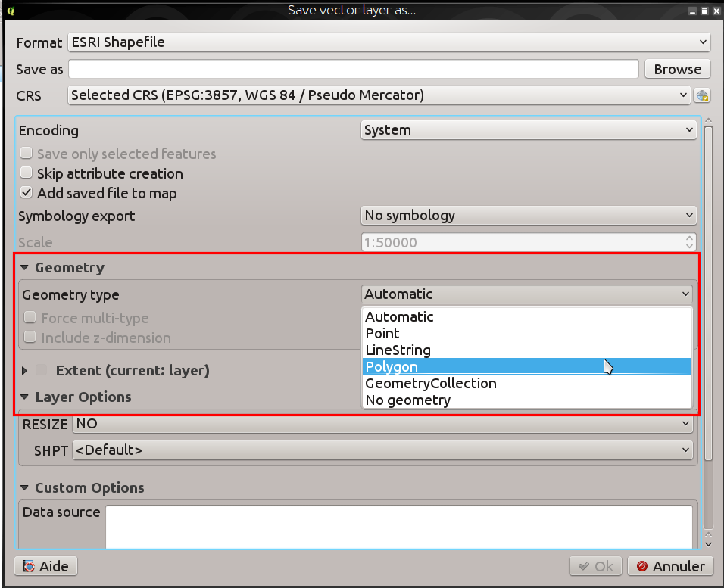
Task: Expand the Extent (current: layer) section
Action: click(x=24, y=370)
